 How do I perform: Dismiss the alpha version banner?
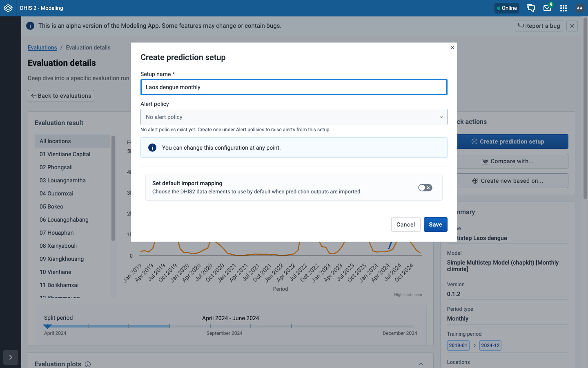572,26
